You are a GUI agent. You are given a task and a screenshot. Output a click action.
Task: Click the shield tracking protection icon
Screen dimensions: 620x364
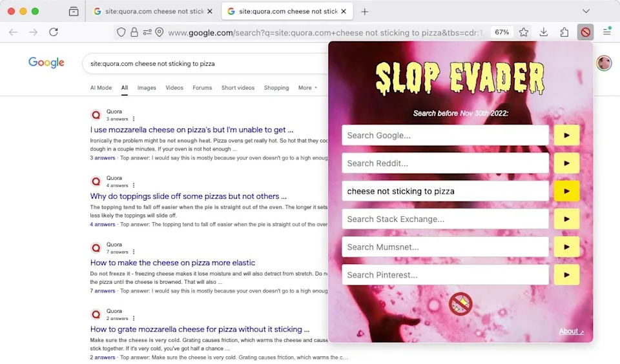point(121,32)
